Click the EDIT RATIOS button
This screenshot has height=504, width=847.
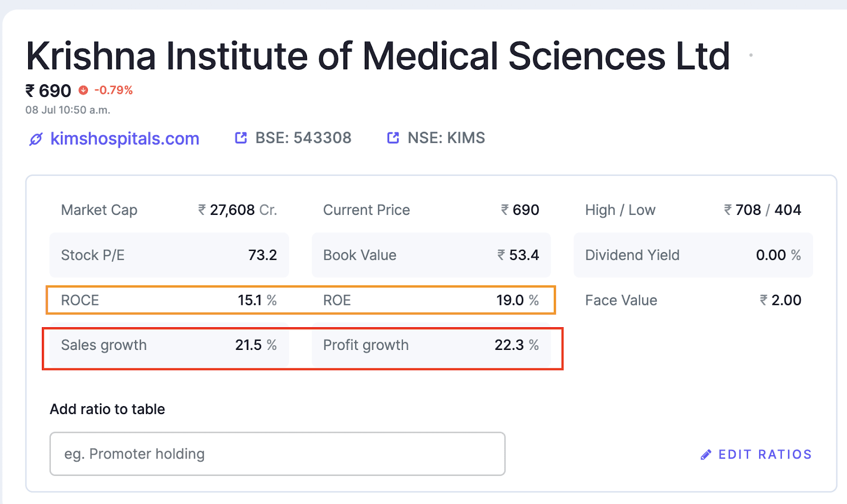[x=764, y=455]
